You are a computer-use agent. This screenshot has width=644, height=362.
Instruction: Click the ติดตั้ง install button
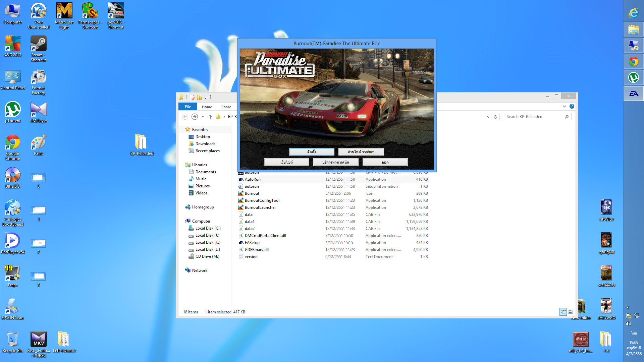pos(312,152)
